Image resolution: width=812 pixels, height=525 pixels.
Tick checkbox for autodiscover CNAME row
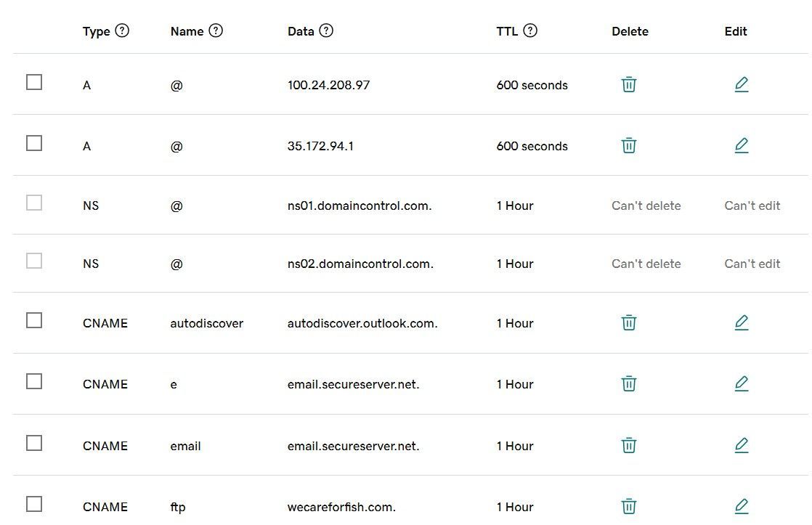[x=34, y=320]
